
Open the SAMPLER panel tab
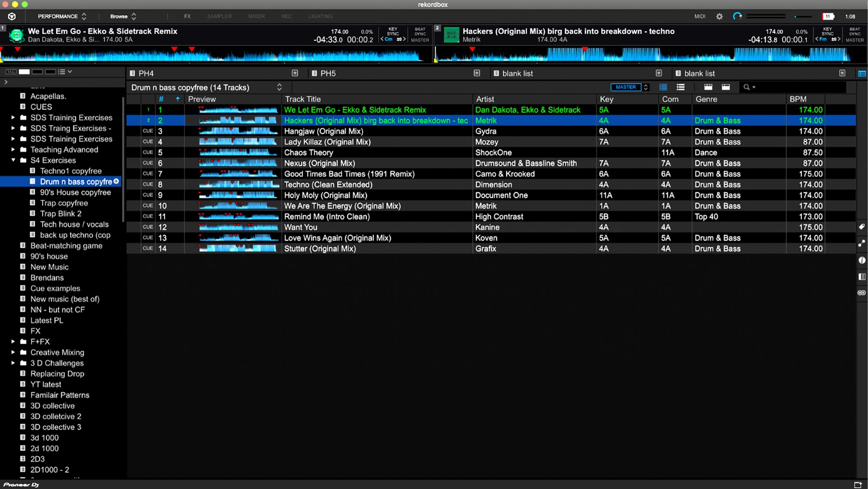pyautogui.click(x=219, y=16)
